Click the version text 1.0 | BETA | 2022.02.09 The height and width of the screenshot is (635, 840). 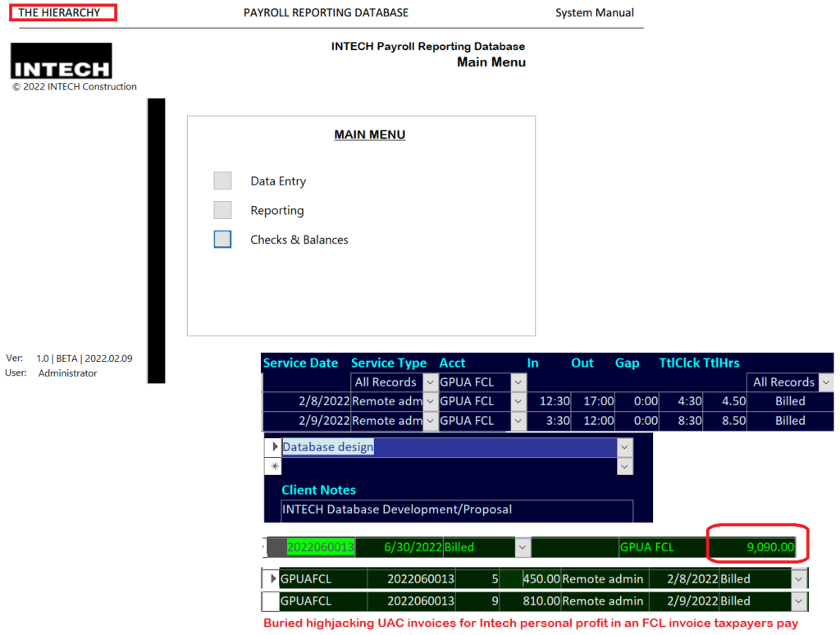84,359
